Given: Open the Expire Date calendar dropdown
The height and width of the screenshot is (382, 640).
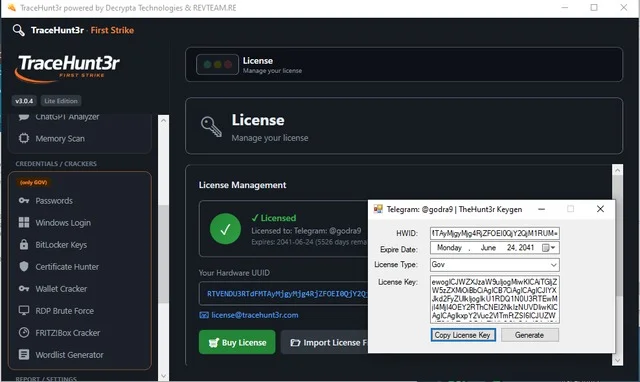Looking at the screenshot, I should [x=548, y=247].
